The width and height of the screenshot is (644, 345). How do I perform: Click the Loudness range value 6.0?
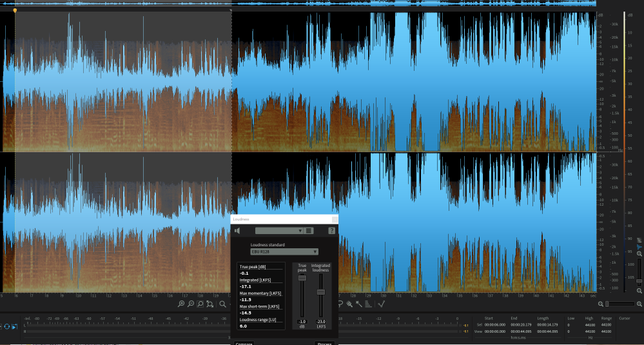pyautogui.click(x=243, y=326)
